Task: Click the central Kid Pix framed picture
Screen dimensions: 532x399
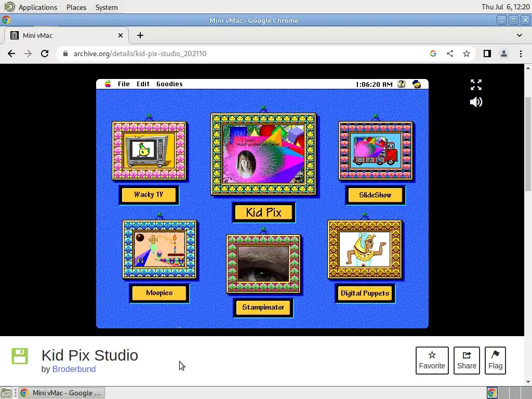Action: pyautogui.click(x=263, y=154)
